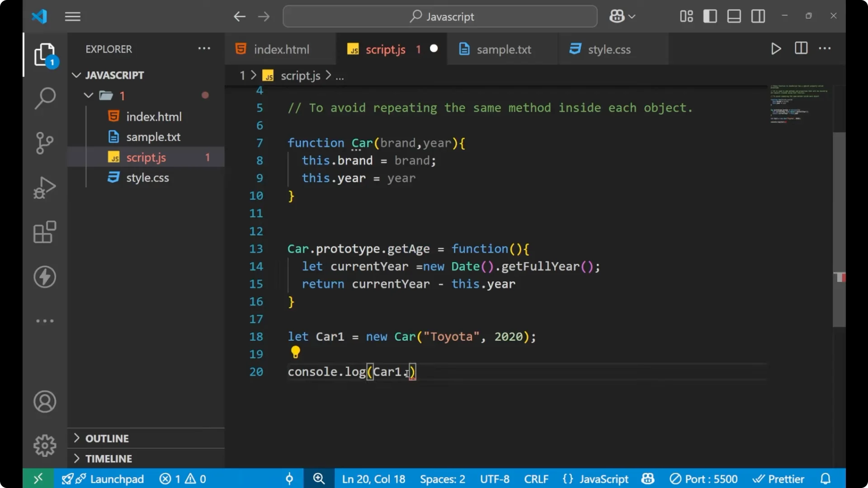Toggle the Panel layout control

coord(734,16)
